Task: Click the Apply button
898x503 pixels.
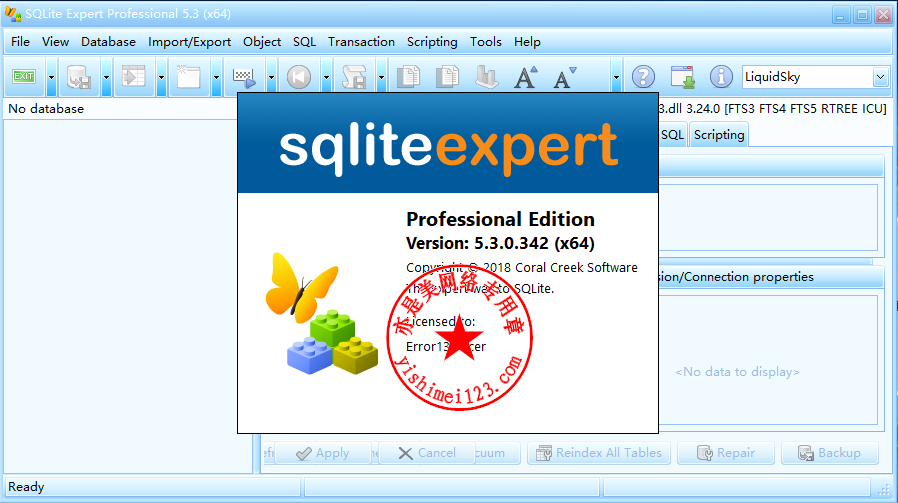Action: (322, 453)
